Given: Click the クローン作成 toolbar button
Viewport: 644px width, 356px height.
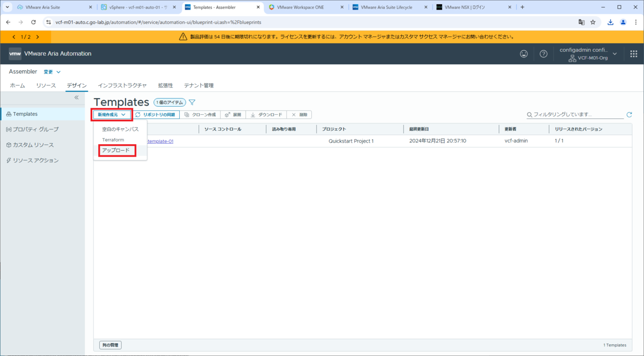Looking at the screenshot, I should pos(200,115).
